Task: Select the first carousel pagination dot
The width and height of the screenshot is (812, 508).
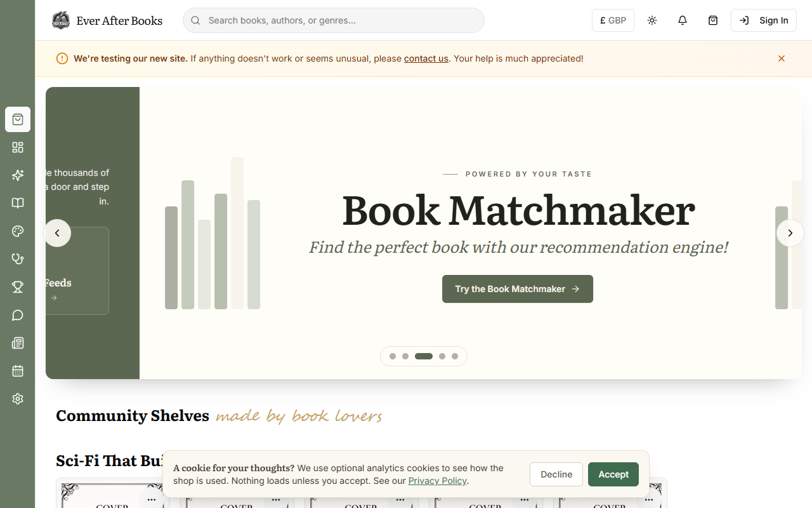Action: tap(393, 356)
